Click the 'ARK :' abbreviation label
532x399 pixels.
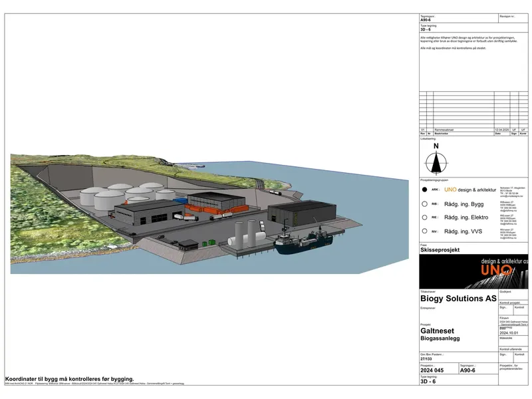click(436, 190)
